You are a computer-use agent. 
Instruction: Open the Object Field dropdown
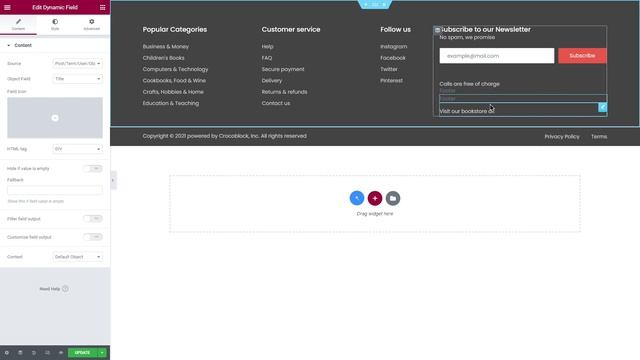77,79
